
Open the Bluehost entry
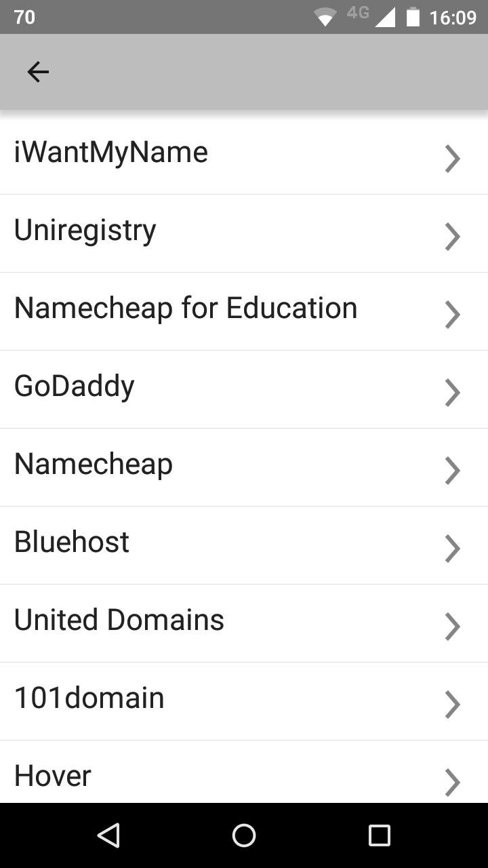coord(72,542)
